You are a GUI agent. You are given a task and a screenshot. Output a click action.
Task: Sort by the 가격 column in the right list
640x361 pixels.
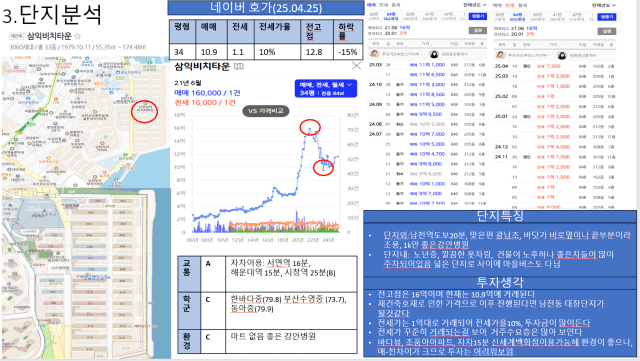tap(553, 45)
